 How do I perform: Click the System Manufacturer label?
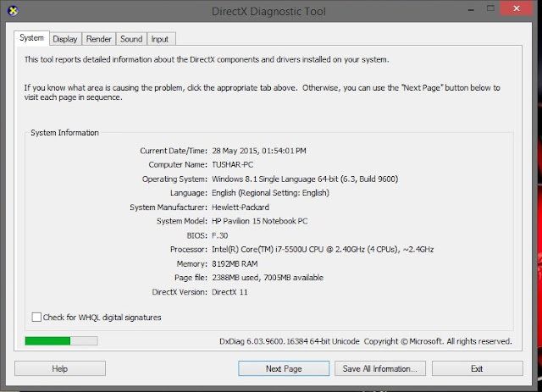(x=169, y=207)
